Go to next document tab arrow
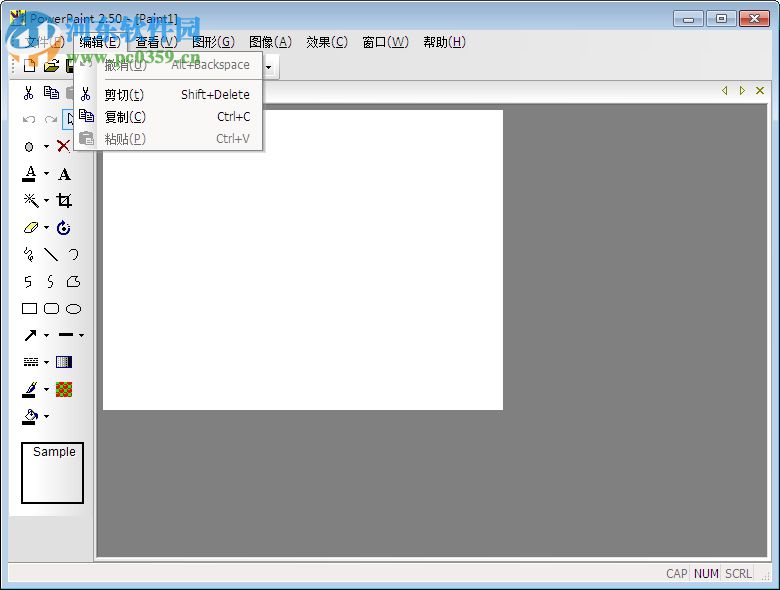Viewport: 780px width, 590px height. click(742, 91)
